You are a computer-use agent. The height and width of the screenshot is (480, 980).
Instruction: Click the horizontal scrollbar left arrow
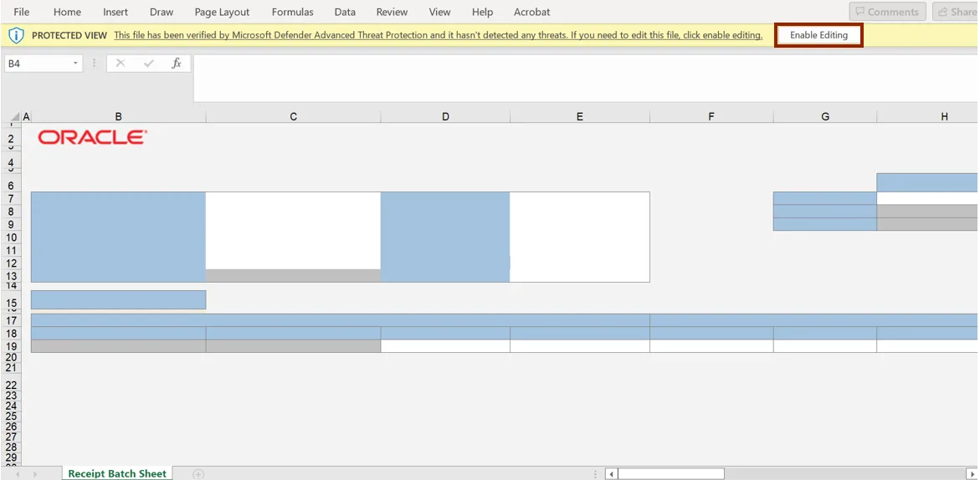pos(611,474)
